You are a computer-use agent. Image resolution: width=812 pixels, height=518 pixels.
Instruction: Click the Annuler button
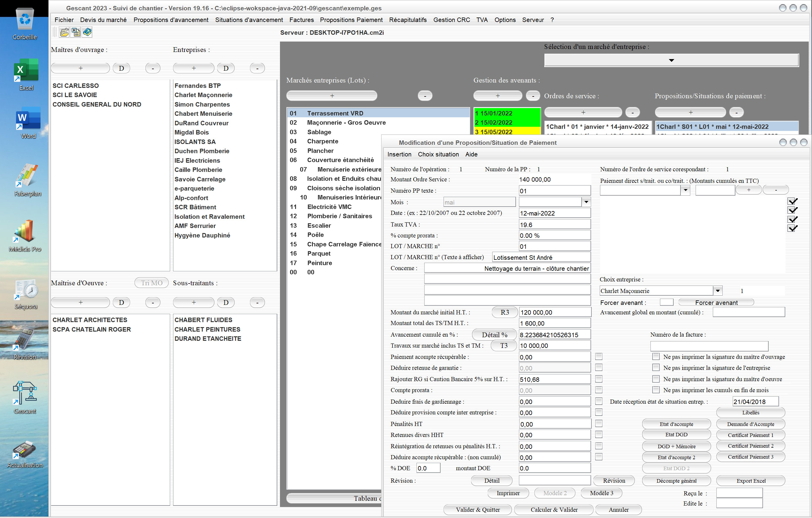618,510
